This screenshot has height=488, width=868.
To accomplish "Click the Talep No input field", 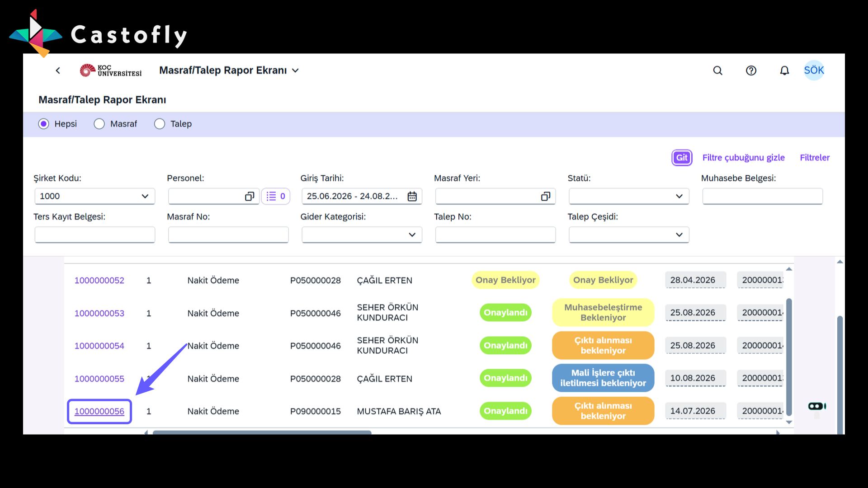I will (495, 235).
